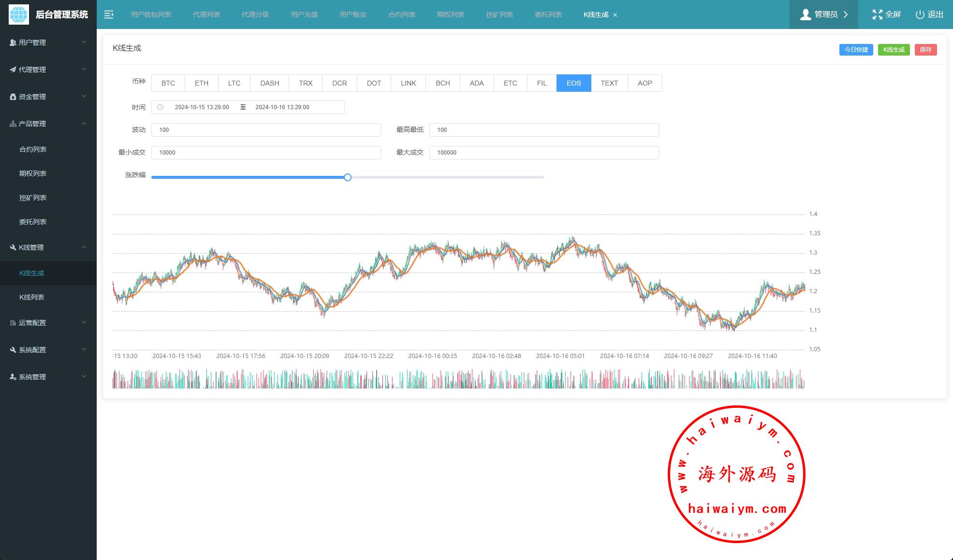Click the clock icon in time field
This screenshot has height=560, width=953.
tap(161, 107)
